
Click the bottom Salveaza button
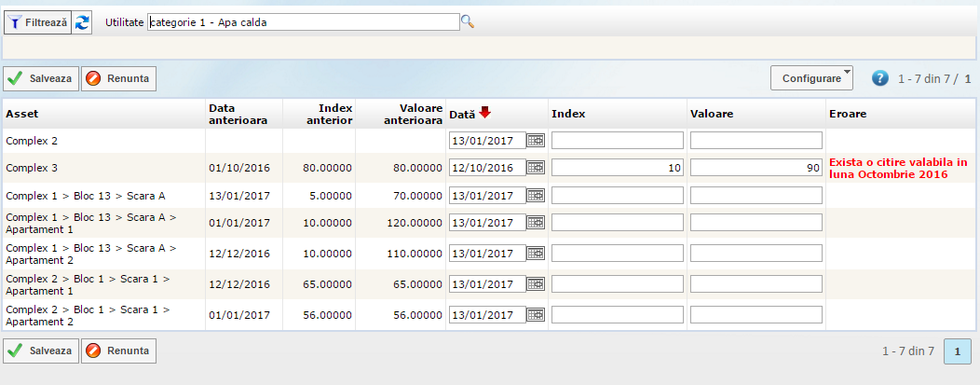tap(41, 351)
